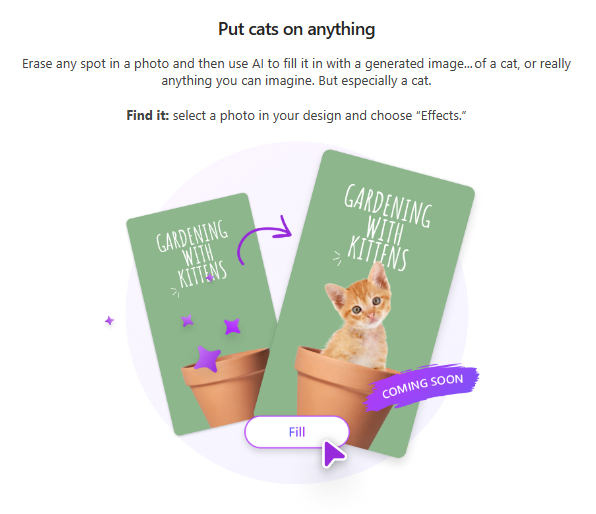Viewport: 596px width, 514px height.
Task: Click the left-side purple sparkle above the pot
Action: click(187, 320)
